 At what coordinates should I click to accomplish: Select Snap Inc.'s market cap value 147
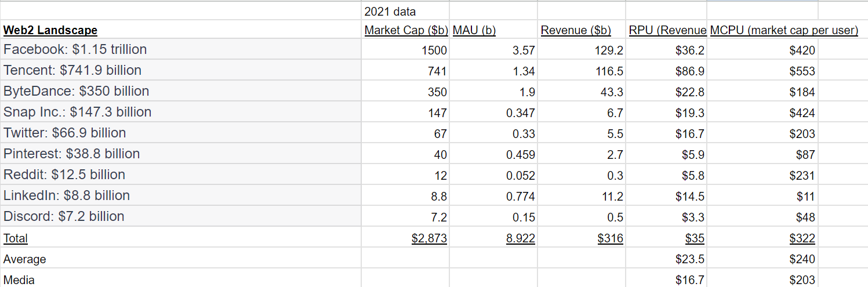coord(438,113)
